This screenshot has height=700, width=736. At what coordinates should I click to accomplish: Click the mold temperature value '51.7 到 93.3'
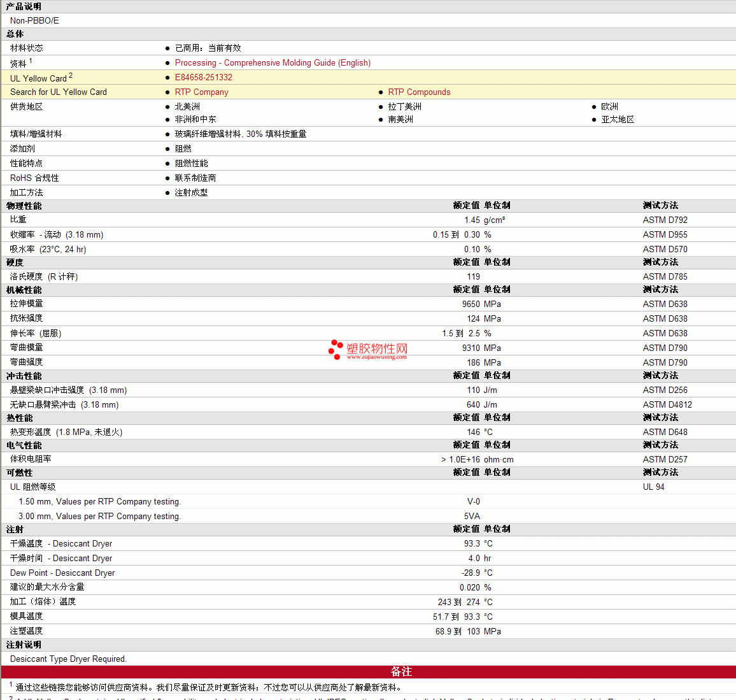pyautogui.click(x=456, y=617)
